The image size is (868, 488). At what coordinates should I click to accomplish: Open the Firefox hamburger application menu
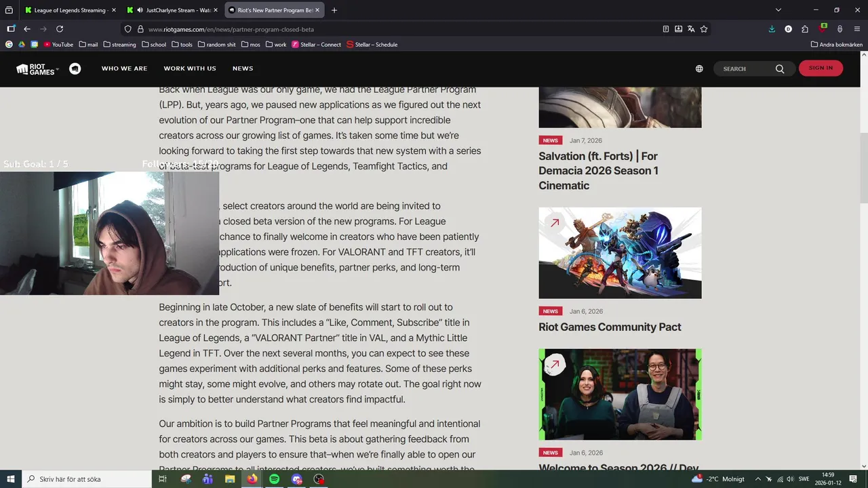pos(857,29)
